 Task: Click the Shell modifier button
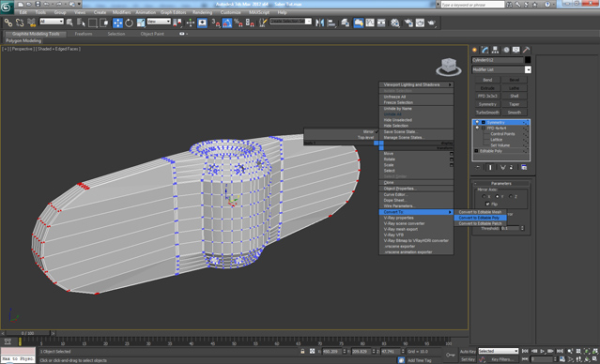pyautogui.click(x=515, y=96)
